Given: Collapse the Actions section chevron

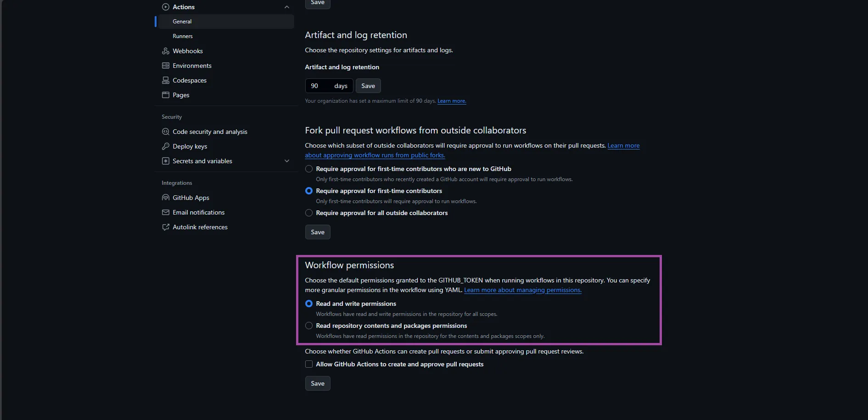Looking at the screenshot, I should point(287,7).
